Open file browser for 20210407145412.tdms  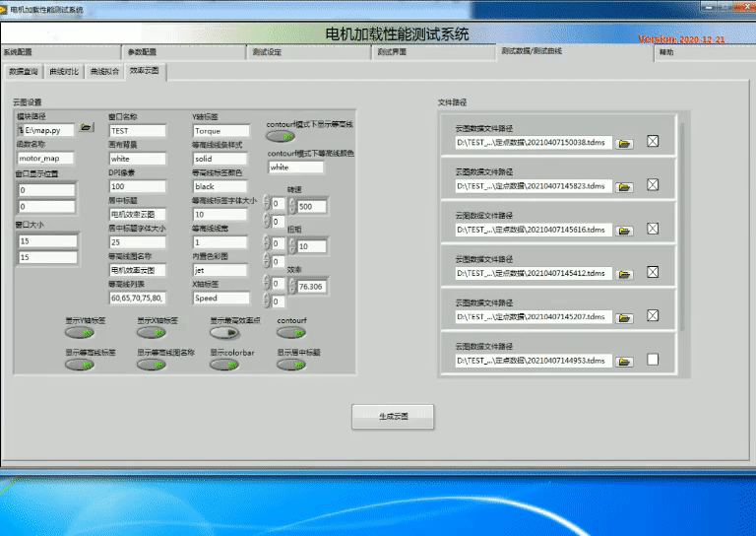(623, 273)
